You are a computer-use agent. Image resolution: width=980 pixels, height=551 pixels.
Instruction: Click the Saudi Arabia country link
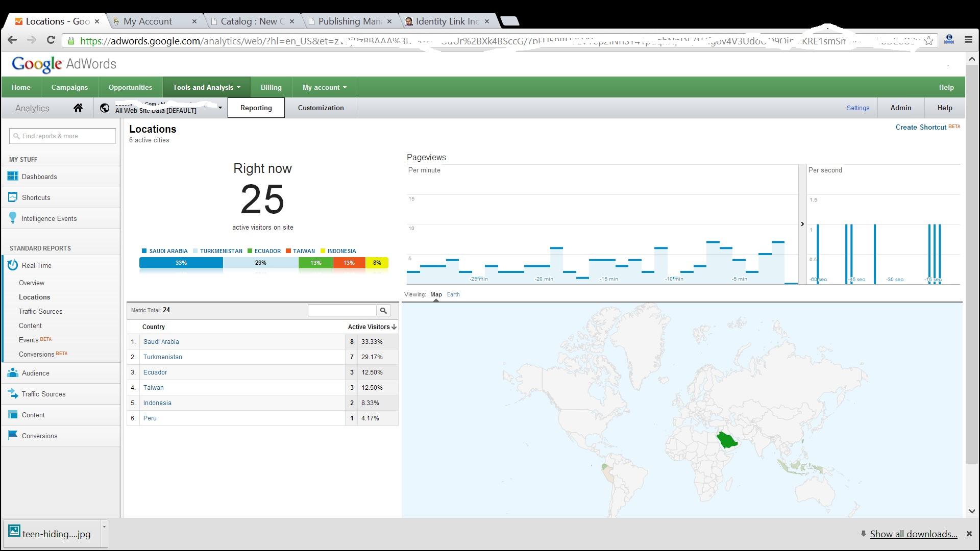click(161, 342)
